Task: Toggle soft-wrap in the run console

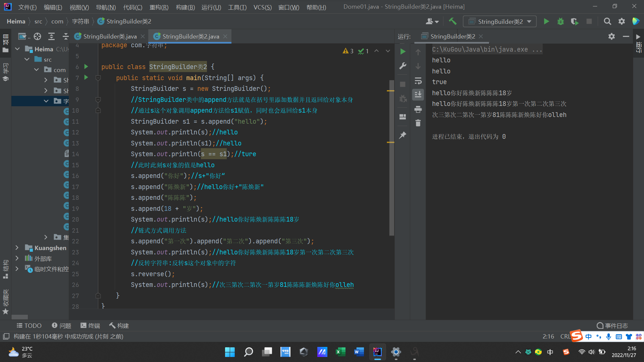Action: (x=418, y=81)
